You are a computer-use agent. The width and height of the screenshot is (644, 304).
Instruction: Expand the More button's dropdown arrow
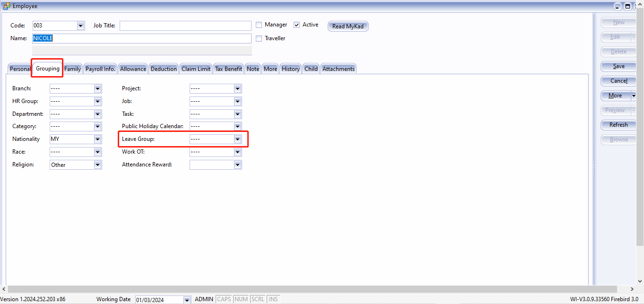pyautogui.click(x=634, y=96)
